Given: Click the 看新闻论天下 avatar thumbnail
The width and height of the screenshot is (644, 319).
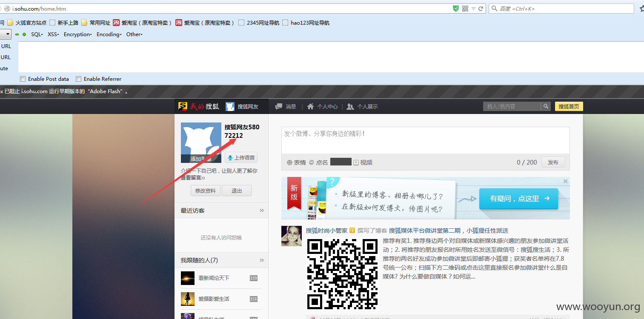Looking at the screenshot, I should (188, 278).
